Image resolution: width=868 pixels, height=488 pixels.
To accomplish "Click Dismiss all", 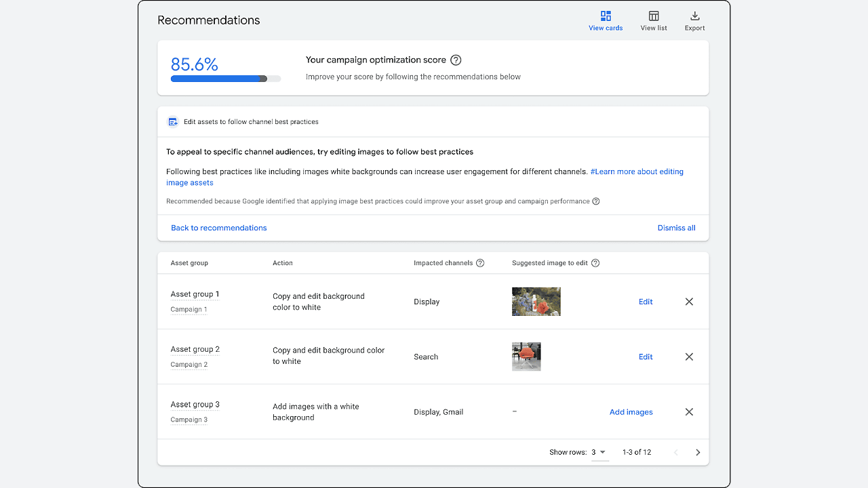I will tap(676, 228).
